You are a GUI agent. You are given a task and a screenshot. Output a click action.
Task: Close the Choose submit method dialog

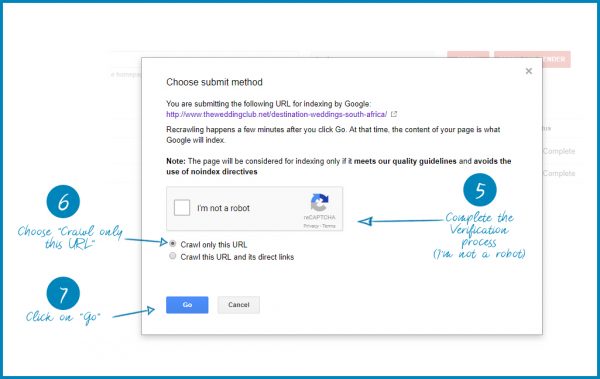pos(528,71)
